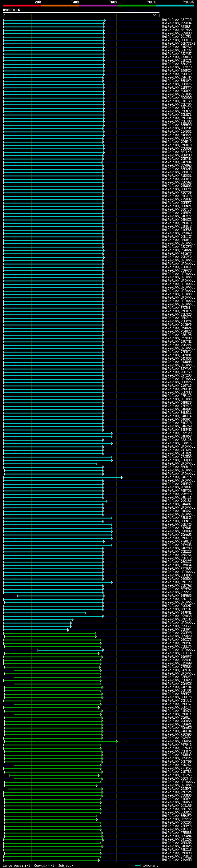The image size is (197, 868).
Task: Click hit label UniRef100_B6T965
Action: (x=177, y=30)
